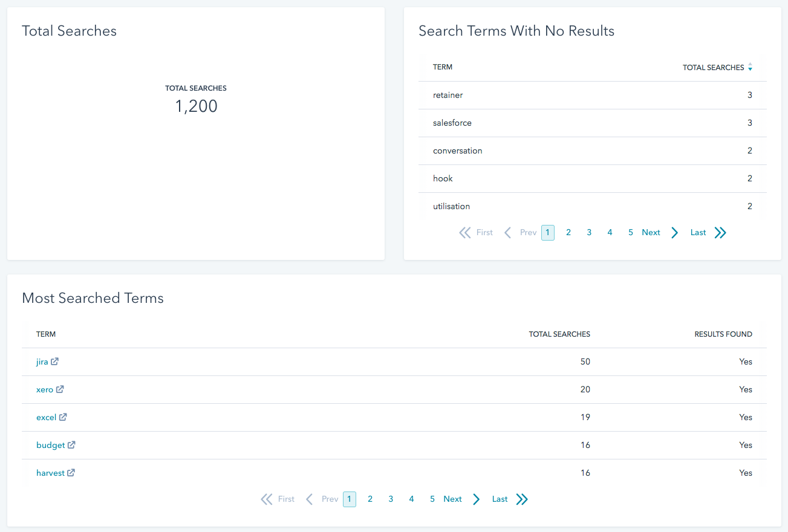Image resolution: width=788 pixels, height=532 pixels.
Task: Click the TERM header in No Results table
Action: [443, 67]
